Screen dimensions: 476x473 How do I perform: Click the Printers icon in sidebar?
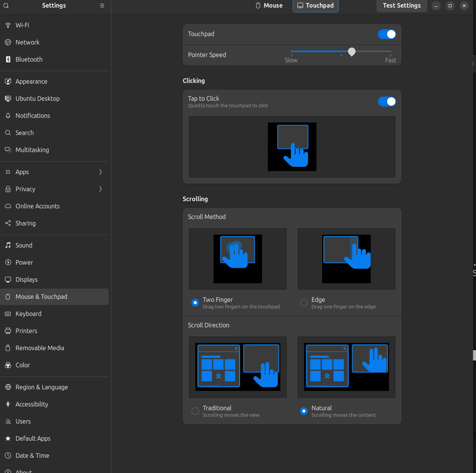[x=8, y=331]
